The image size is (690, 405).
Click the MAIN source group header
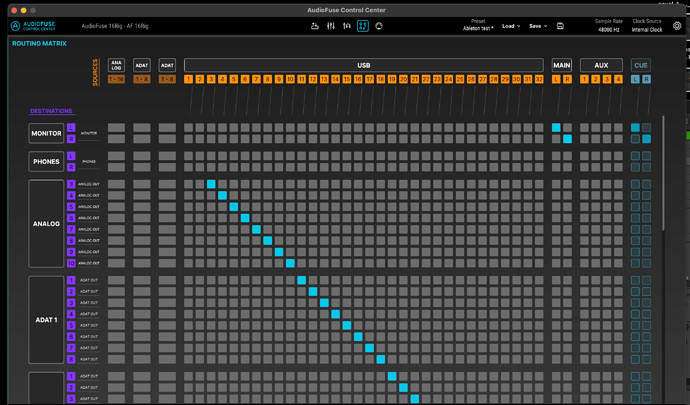tap(562, 65)
